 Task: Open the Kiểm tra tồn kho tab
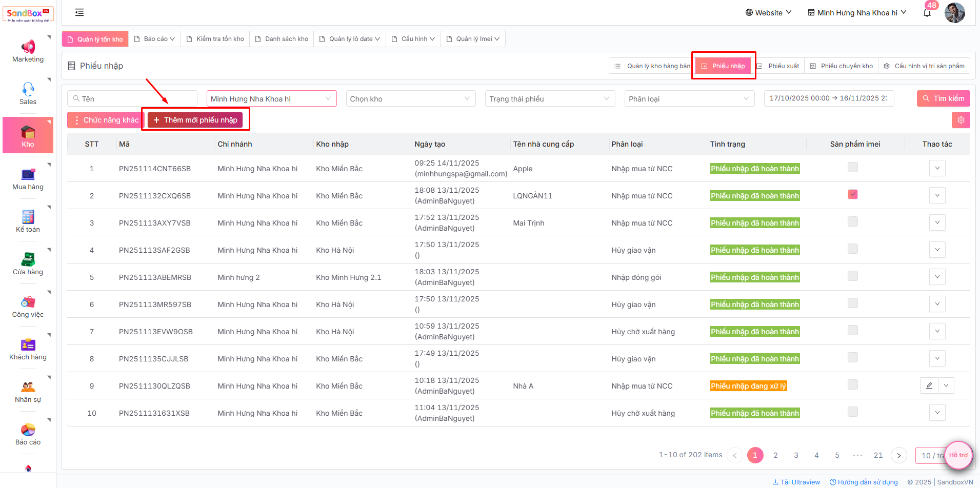click(x=215, y=39)
